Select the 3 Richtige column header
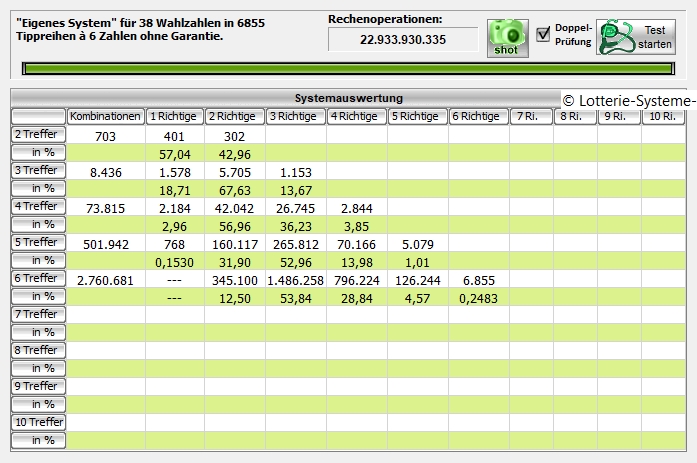Image resolution: width=697 pixels, height=463 pixels. (x=296, y=116)
